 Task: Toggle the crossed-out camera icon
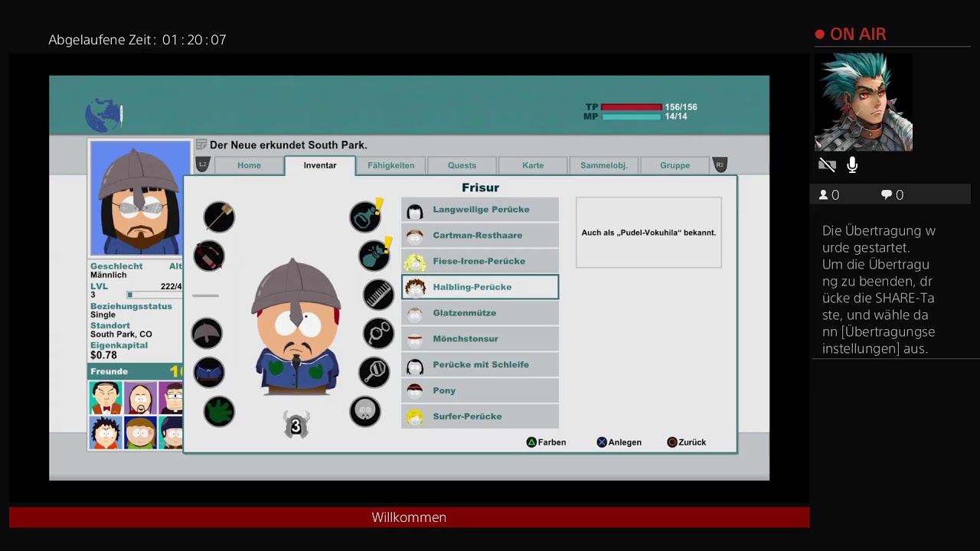827,165
